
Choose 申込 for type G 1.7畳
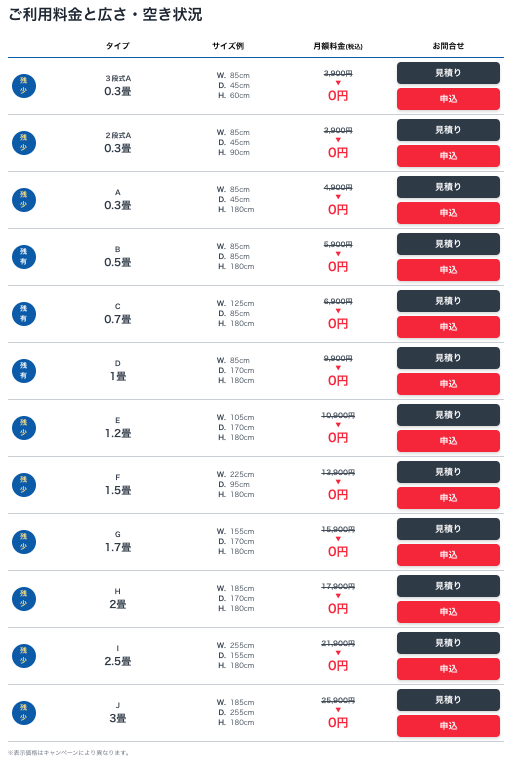tap(448, 555)
